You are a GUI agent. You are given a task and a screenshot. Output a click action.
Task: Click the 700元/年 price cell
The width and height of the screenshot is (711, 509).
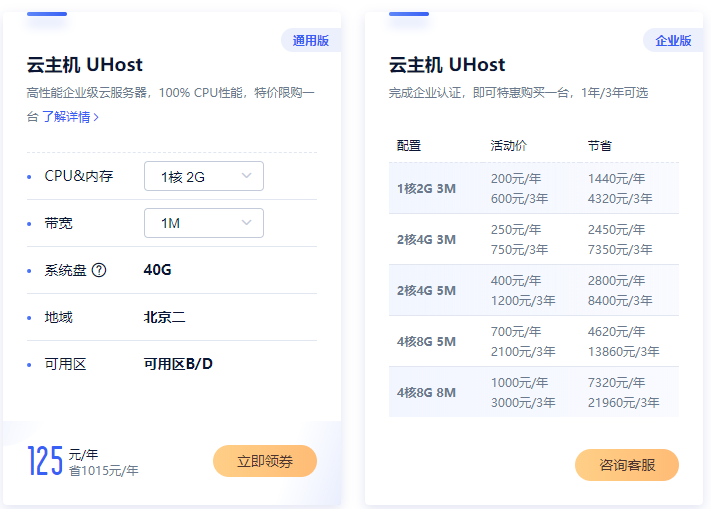pyautogui.click(x=516, y=331)
